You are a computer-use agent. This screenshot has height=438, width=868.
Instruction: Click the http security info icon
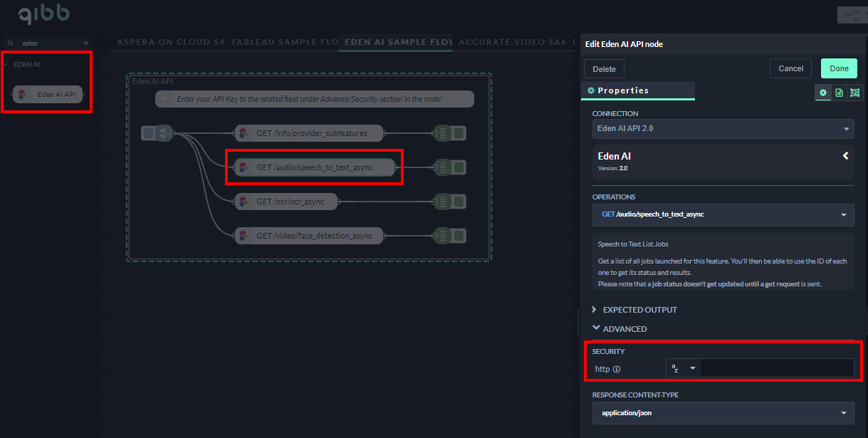pyautogui.click(x=617, y=369)
